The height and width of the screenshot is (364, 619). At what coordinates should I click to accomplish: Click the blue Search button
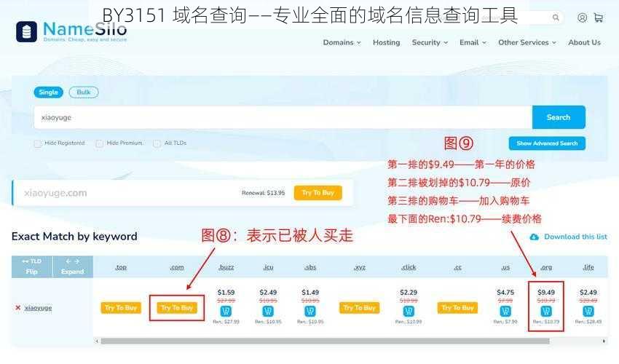tap(559, 117)
